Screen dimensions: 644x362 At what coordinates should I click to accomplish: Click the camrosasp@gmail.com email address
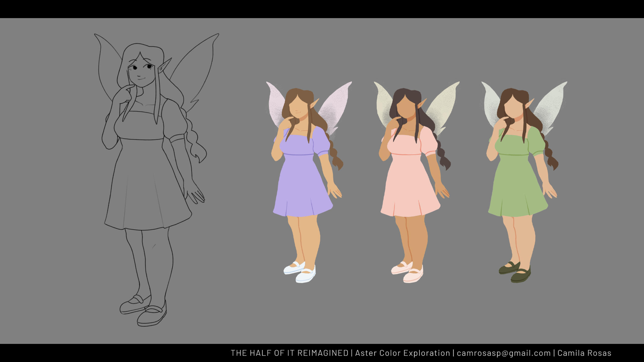[x=504, y=353]
